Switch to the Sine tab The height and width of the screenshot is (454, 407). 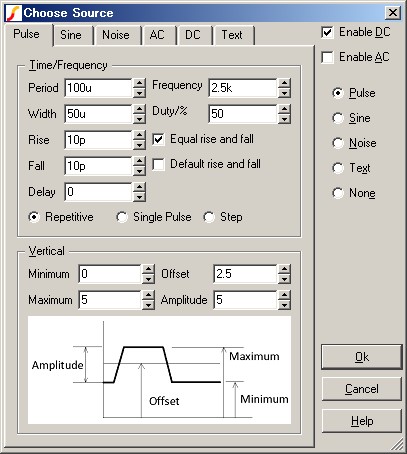tap(71, 35)
